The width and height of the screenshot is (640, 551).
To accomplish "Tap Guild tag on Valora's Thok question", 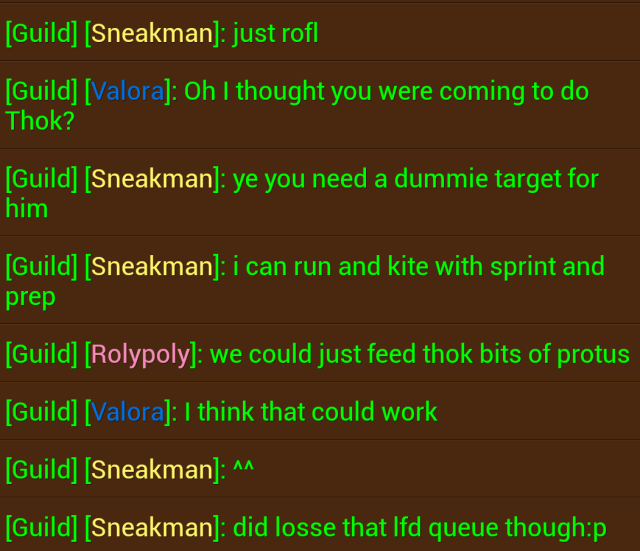I will [x=42, y=91].
